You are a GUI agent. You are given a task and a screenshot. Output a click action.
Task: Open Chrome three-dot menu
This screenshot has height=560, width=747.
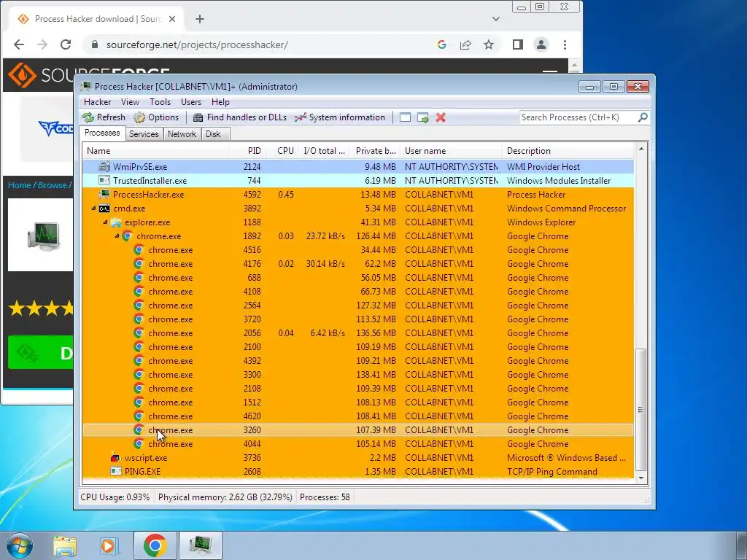565,44
